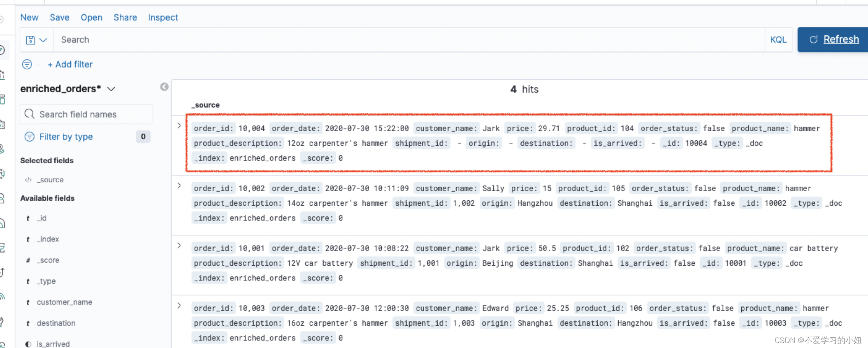Click origin value Beijing
This screenshot has width=868, height=348.
[x=498, y=263]
